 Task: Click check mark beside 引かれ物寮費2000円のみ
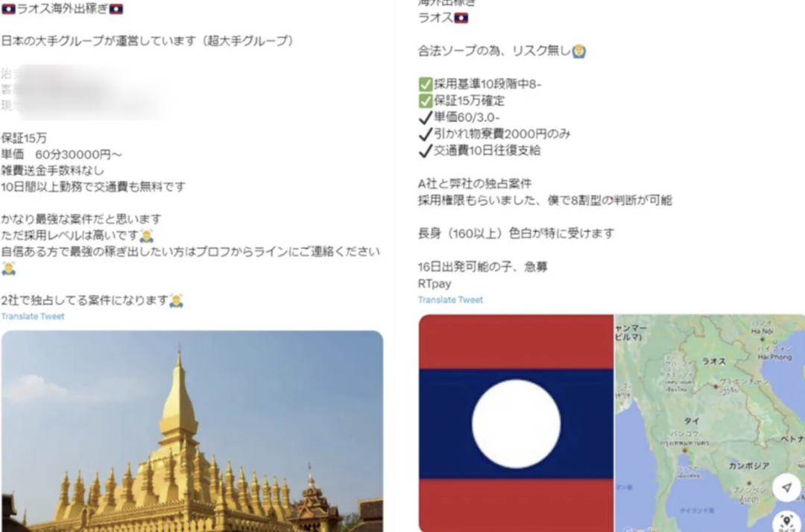pyautogui.click(x=426, y=134)
